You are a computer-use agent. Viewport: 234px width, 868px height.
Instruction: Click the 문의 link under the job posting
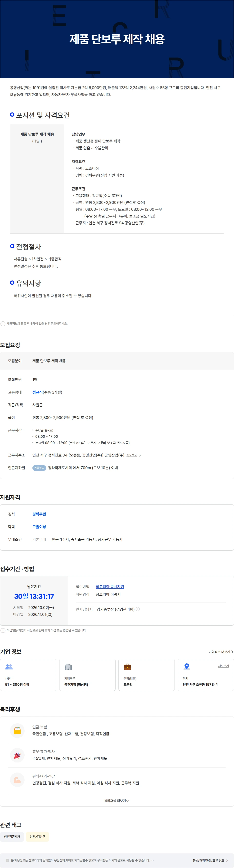53,324
